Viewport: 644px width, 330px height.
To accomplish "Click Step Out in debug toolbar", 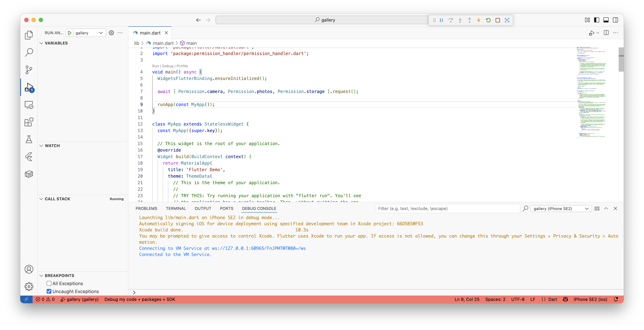I will point(469,20).
